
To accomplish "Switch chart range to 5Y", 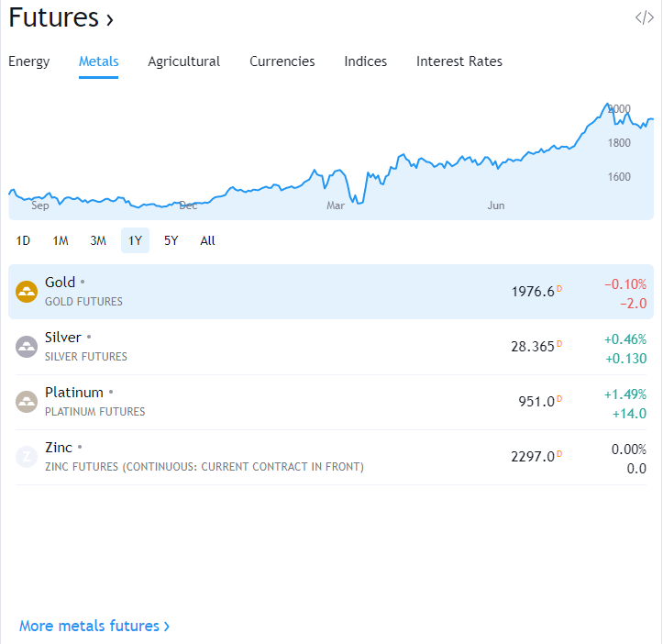I will tap(171, 240).
